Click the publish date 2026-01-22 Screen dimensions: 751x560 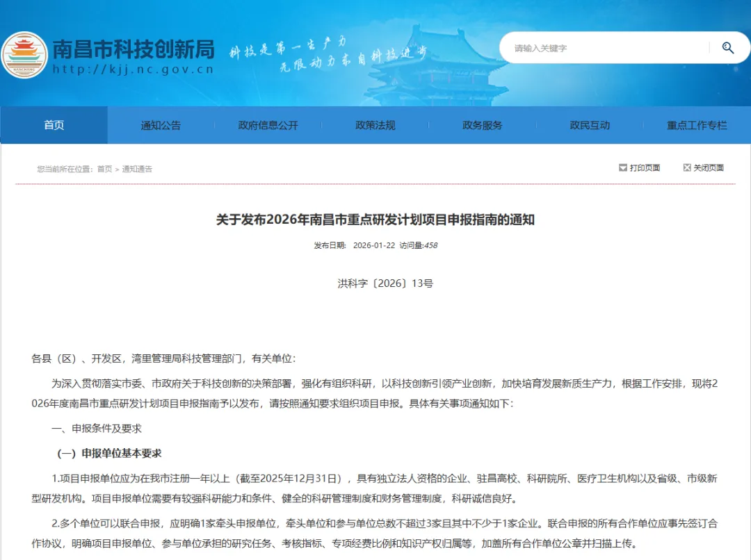point(374,245)
